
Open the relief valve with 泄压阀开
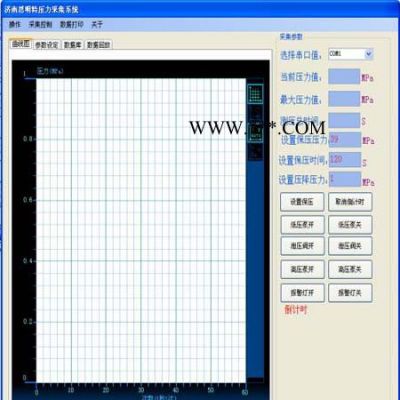[x=302, y=246]
